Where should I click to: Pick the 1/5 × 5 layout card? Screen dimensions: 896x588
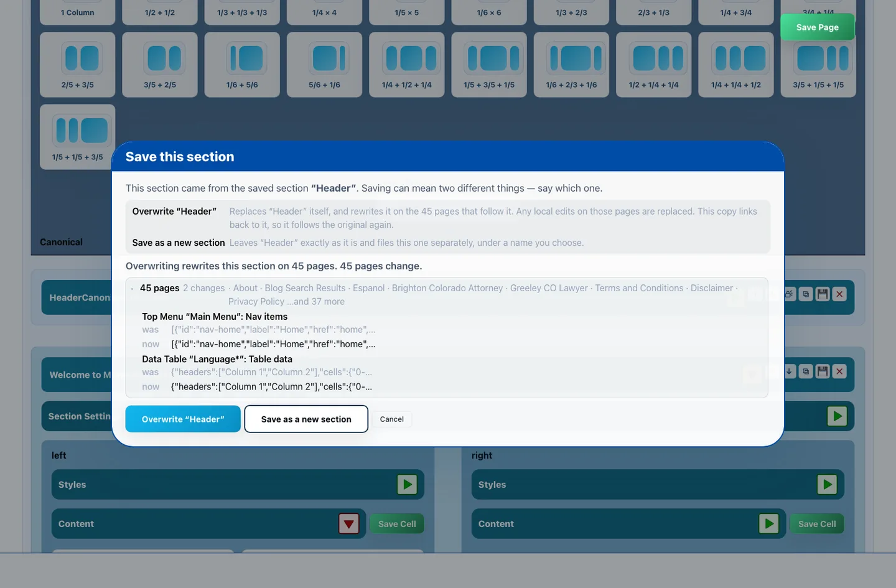pos(407,12)
